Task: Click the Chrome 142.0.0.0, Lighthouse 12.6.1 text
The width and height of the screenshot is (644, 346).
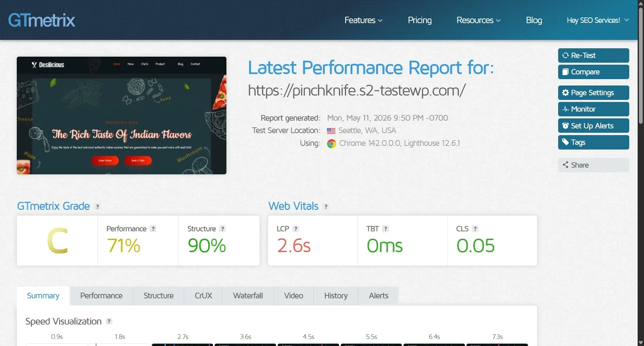Action: pyautogui.click(x=399, y=143)
